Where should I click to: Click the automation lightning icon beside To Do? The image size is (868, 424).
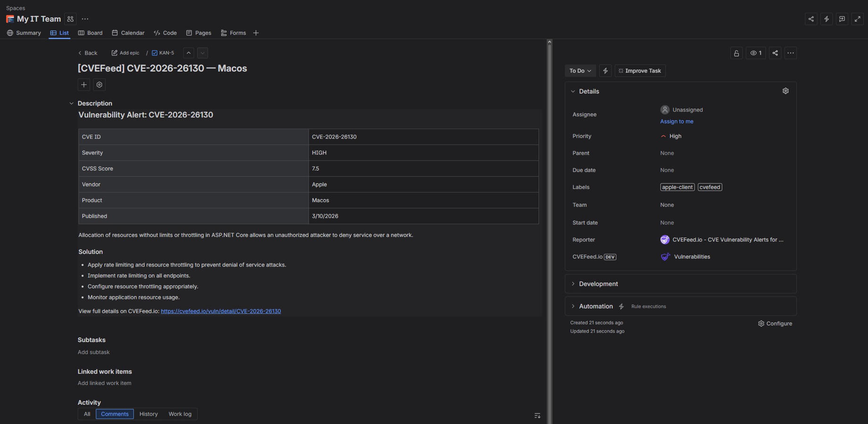click(605, 70)
